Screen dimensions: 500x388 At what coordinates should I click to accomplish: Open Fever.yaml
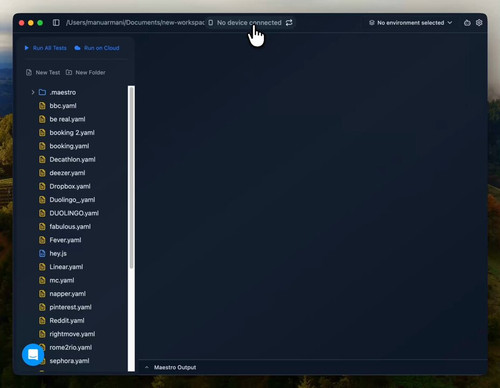tap(65, 240)
